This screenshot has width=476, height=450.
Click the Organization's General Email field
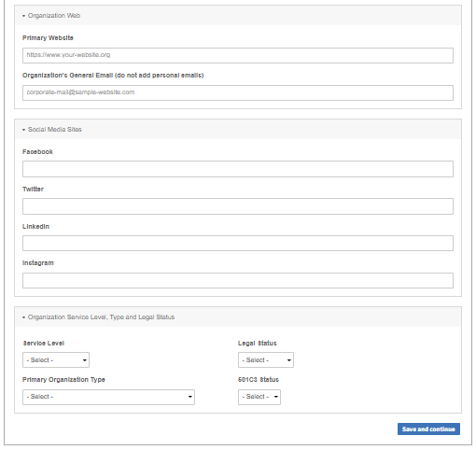pos(238,92)
